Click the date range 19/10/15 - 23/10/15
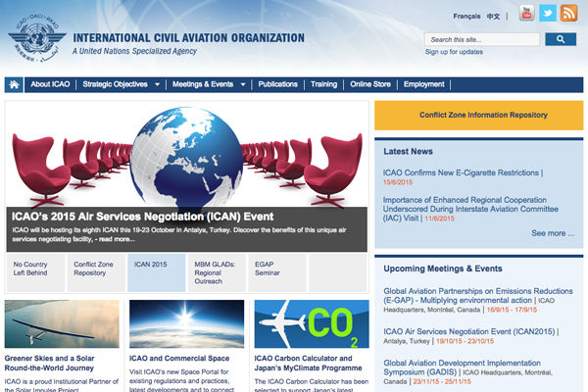Image resolution: width=588 pixels, height=392 pixels. click(x=465, y=341)
